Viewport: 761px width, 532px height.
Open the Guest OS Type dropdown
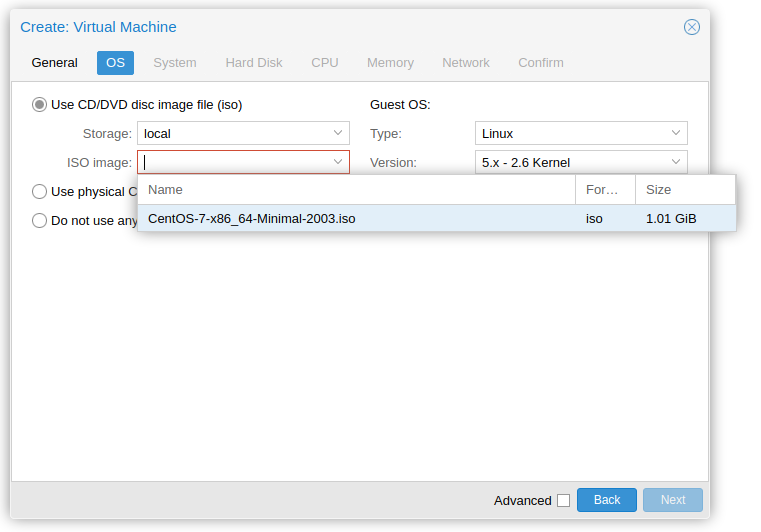581,133
